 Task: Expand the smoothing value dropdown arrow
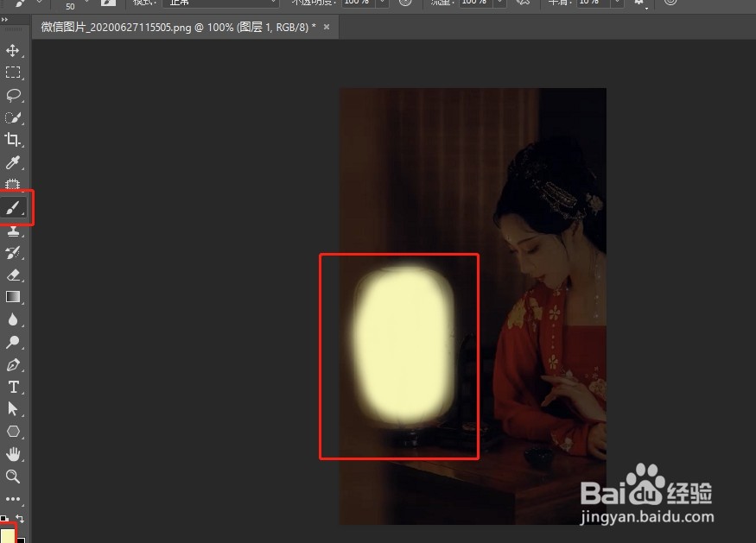[x=618, y=3]
